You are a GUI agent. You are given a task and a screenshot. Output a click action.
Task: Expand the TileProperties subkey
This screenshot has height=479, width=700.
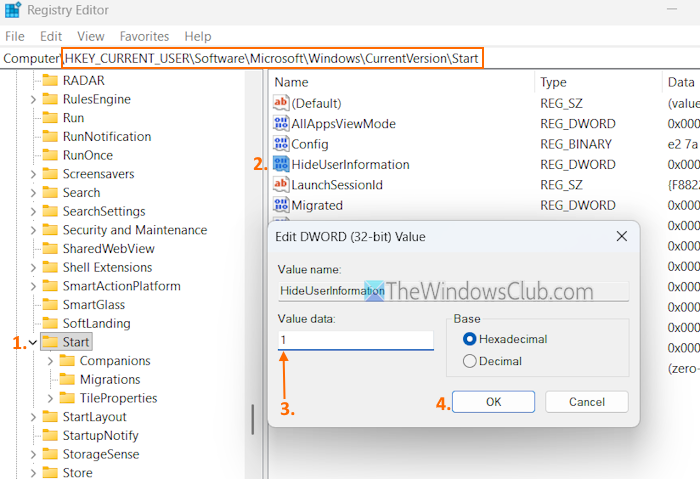[x=50, y=398]
